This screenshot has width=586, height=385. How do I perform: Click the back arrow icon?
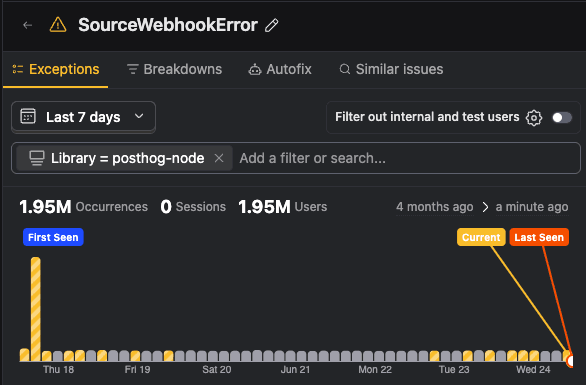pyautogui.click(x=27, y=25)
